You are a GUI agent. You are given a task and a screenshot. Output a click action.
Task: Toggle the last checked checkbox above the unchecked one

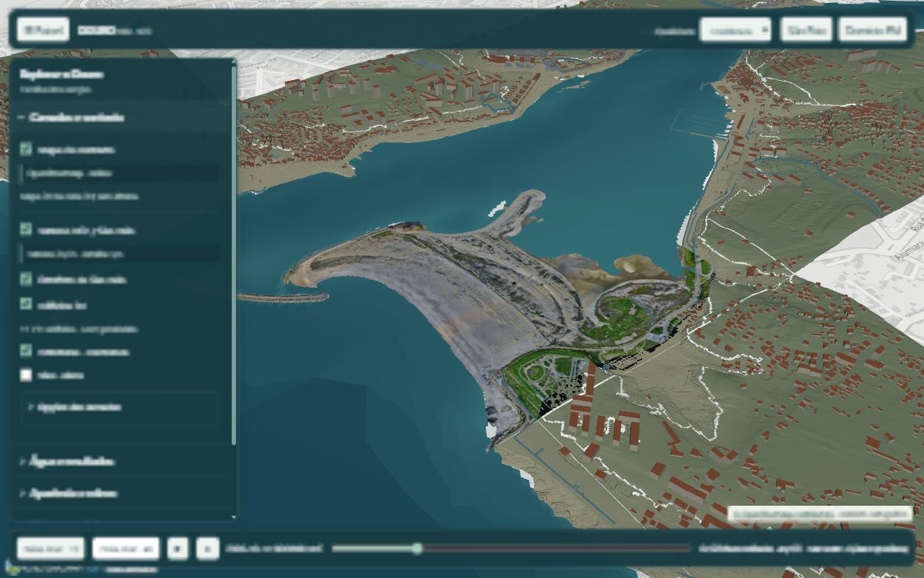point(26,351)
